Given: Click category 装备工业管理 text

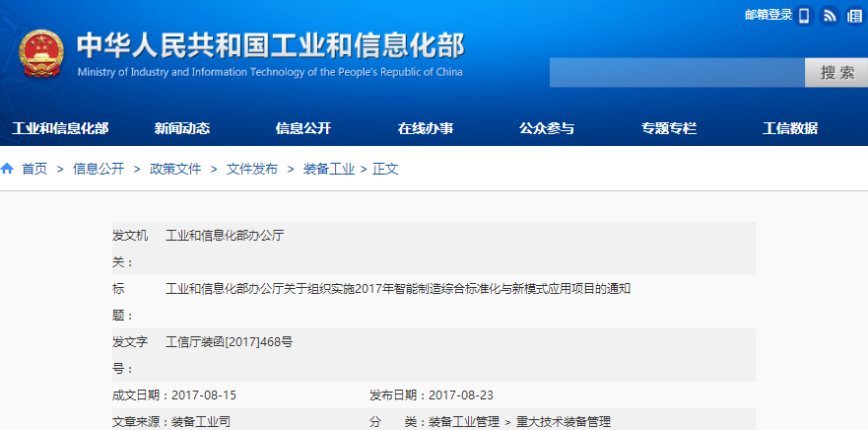Looking at the screenshot, I should (x=464, y=422).
